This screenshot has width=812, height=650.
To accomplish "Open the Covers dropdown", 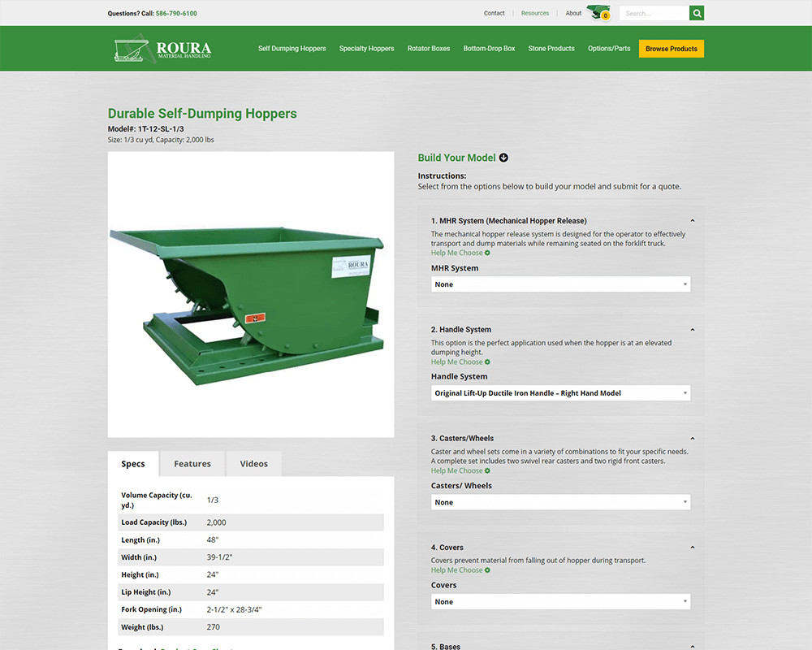I will [x=560, y=601].
